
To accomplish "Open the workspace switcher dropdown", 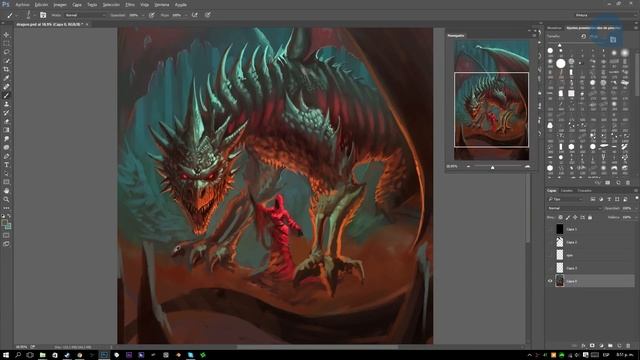I will [604, 15].
